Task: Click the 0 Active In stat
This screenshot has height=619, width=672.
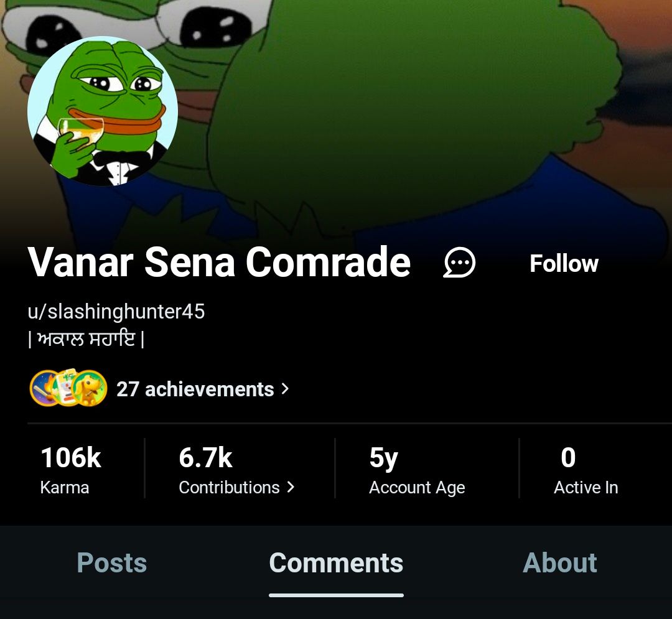Action: pos(586,470)
